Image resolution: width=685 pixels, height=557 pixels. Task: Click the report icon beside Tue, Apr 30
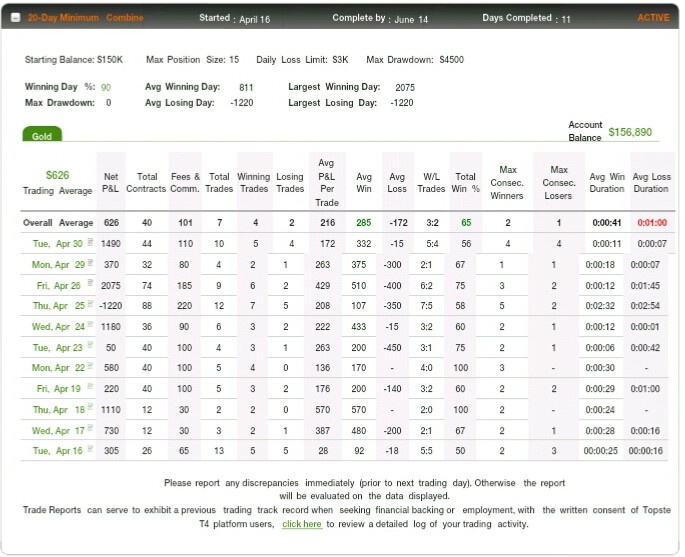[90, 242]
